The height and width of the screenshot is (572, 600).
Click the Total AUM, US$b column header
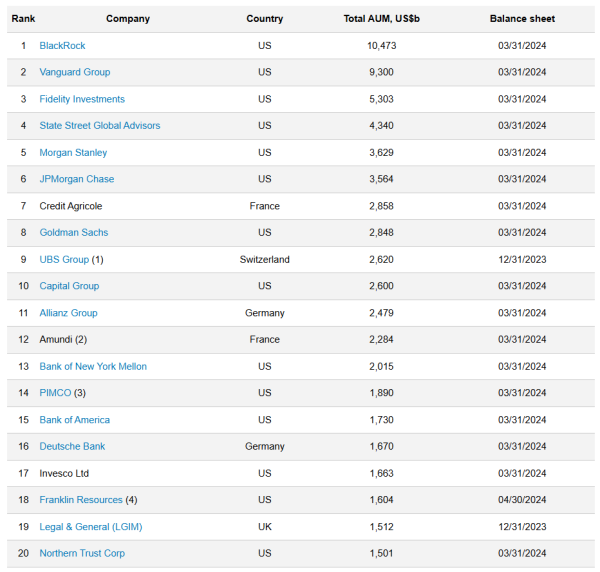pos(374,19)
